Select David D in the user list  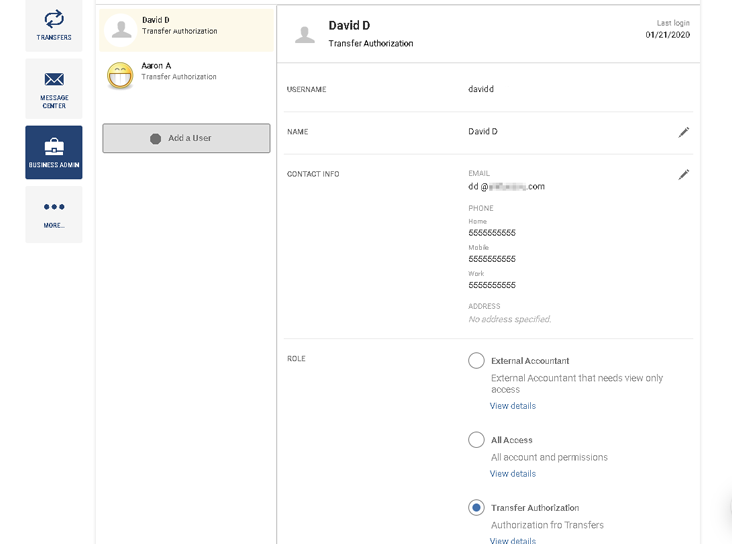(x=187, y=30)
